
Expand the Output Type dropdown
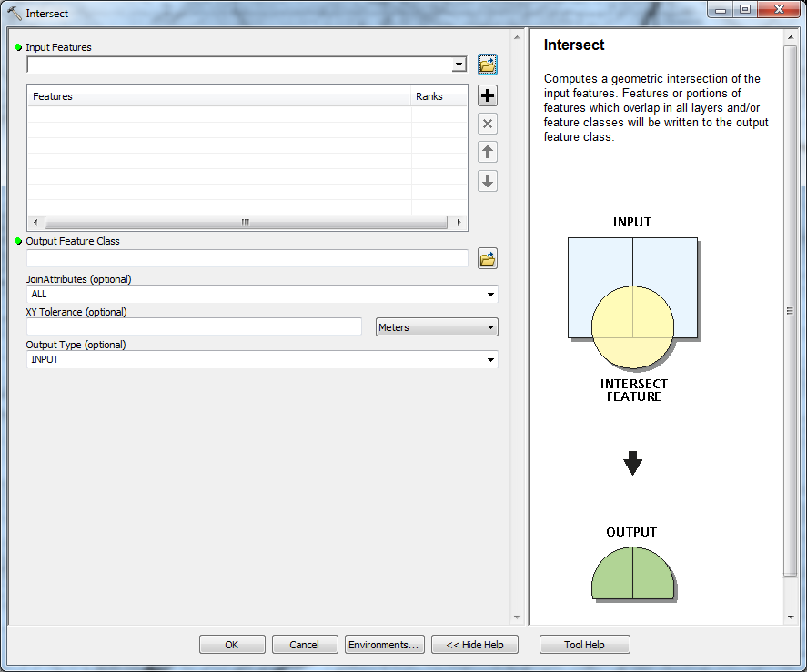pyautogui.click(x=490, y=360)
